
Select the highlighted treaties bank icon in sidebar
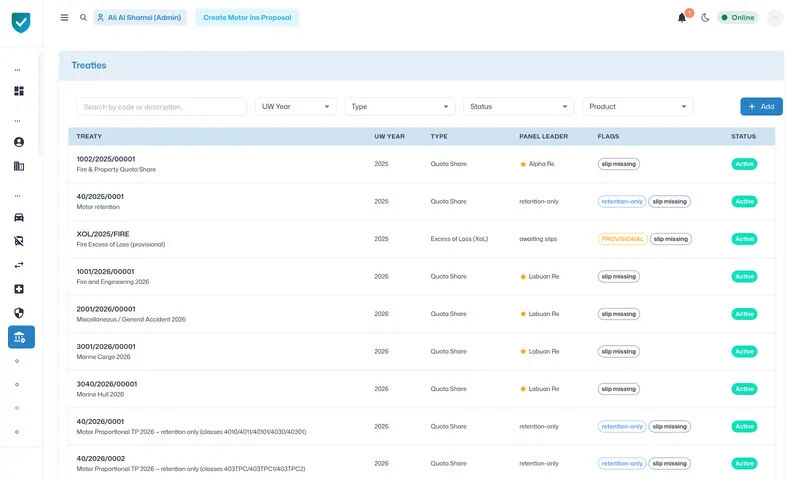(21, 337)
